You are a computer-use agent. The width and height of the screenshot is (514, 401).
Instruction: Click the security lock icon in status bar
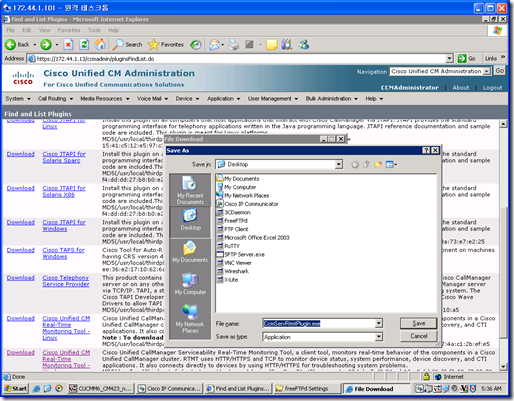426,377
